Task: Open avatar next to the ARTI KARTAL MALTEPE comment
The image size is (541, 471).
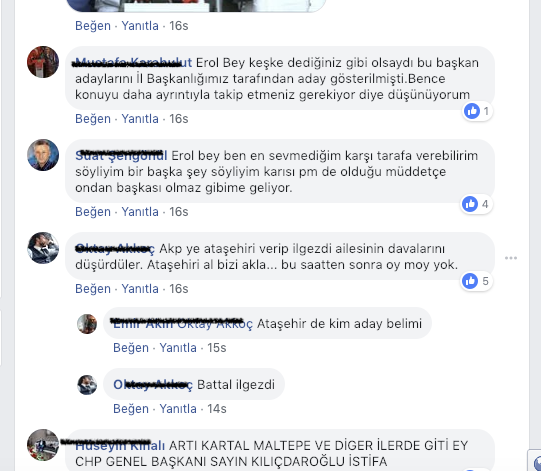Action: tap(43, 445)
